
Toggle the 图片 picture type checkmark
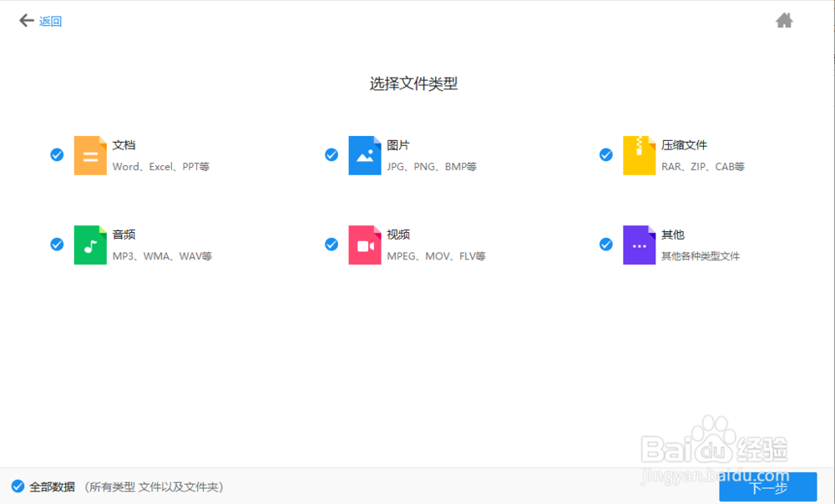(331, 154)
